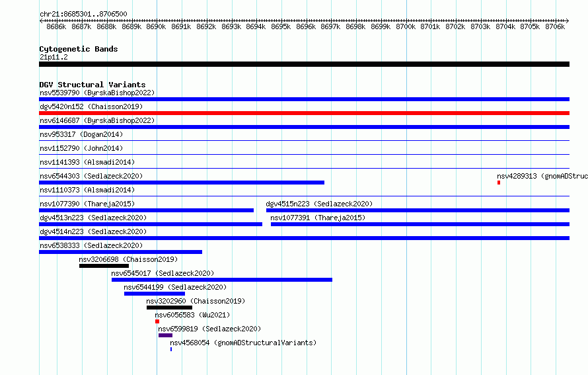Viewport: 588px width, 375px height.
Task: Click the nsv1141393 (Alsmadi2014) label
Action: point(87,162)
